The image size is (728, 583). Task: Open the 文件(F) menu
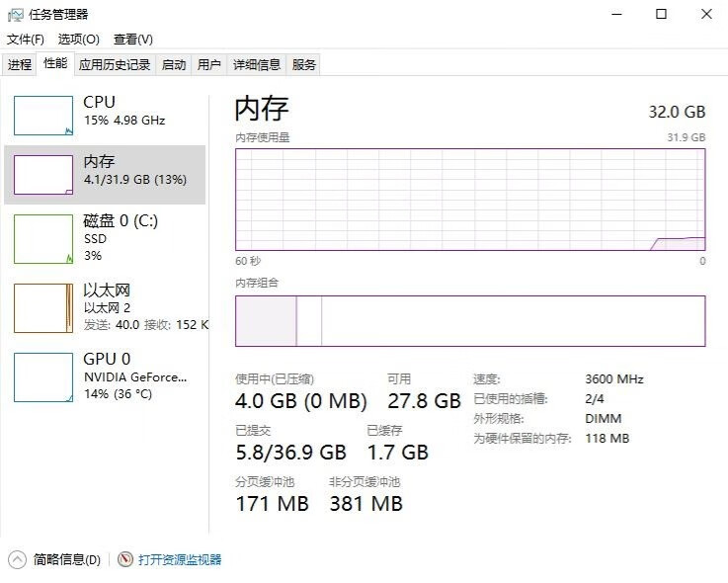coord(26,40)
